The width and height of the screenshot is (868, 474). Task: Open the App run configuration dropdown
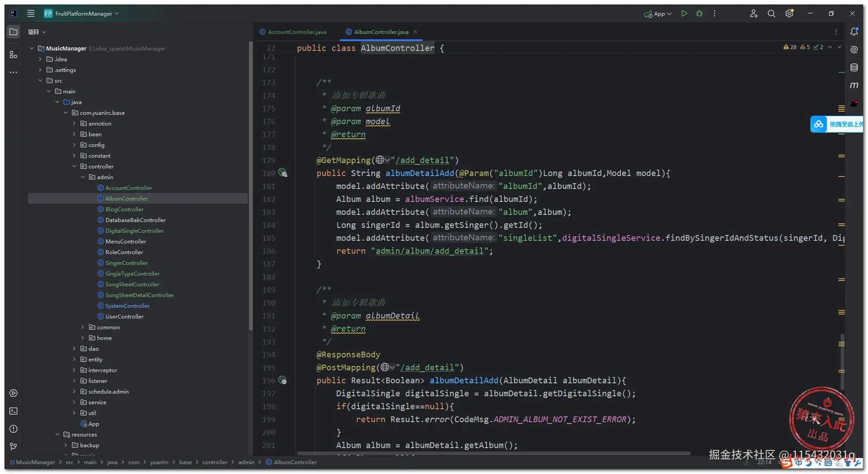pos(658,14)
